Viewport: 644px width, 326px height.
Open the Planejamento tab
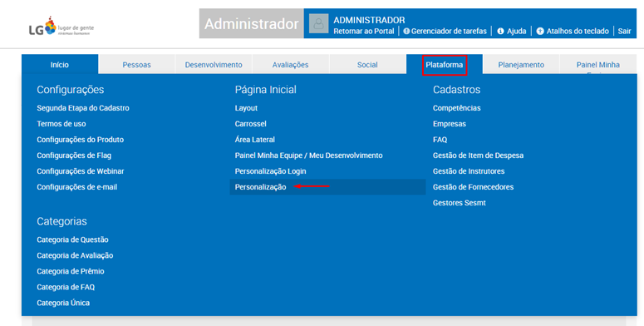tap(521, 65)
